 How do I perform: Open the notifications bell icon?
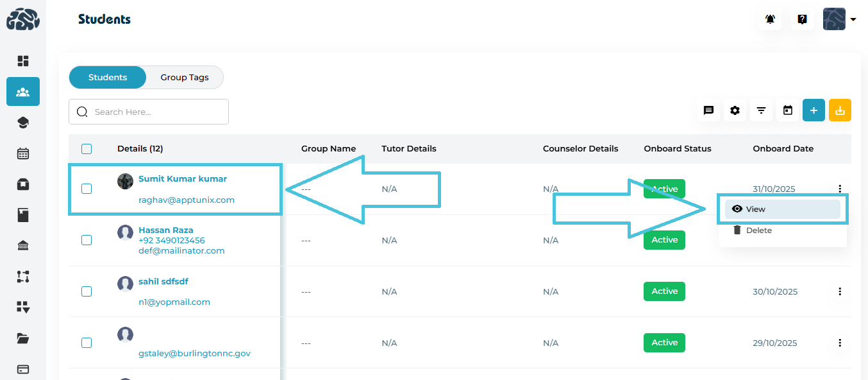pyautogui.click(x=770, y=19)
